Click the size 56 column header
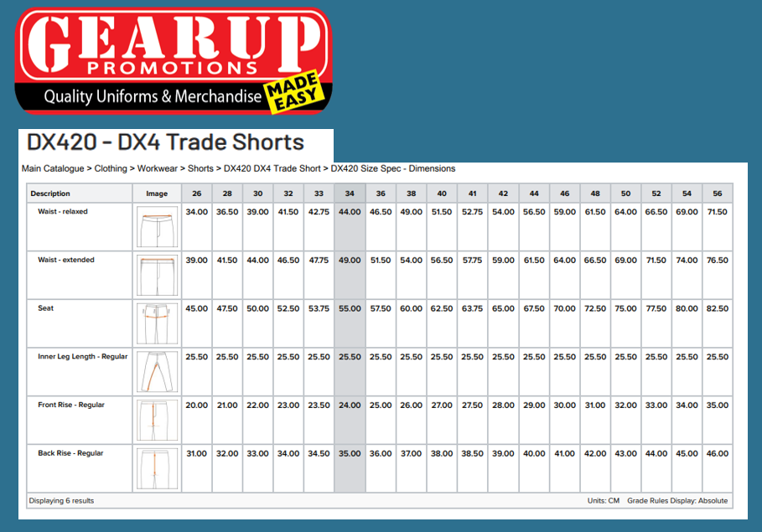 [x=717, y=194]
